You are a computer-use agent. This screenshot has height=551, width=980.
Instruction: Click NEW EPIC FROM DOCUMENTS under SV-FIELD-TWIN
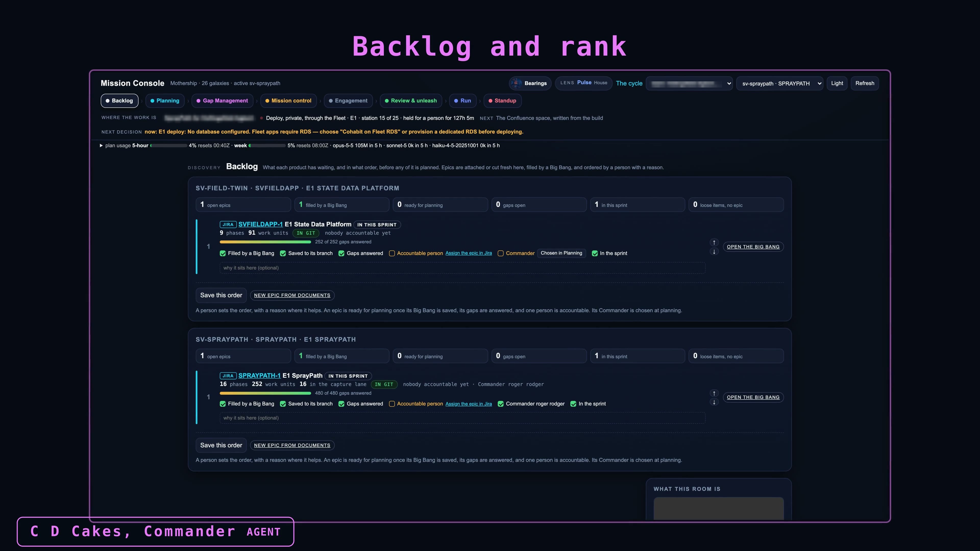[x=292, y=295]
